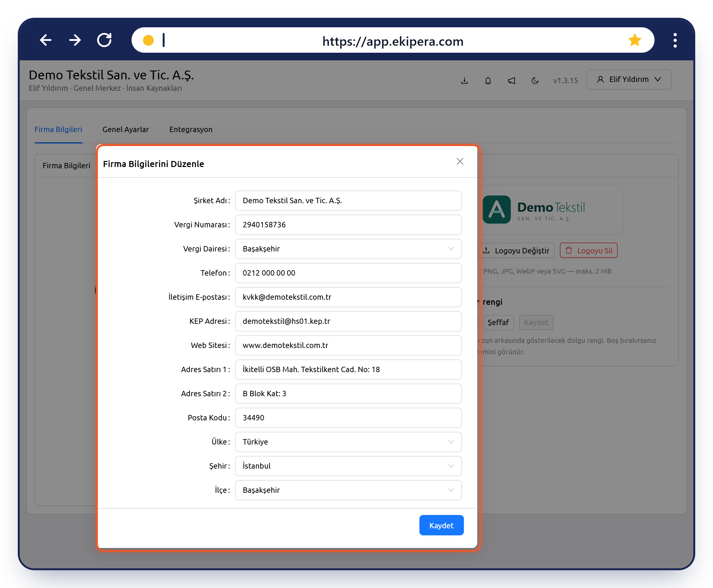The height and width of the screenshot is (588, 713).
Task: Click the Şeffaf color button
Action: pyautogui.click(x=498, y=323)
